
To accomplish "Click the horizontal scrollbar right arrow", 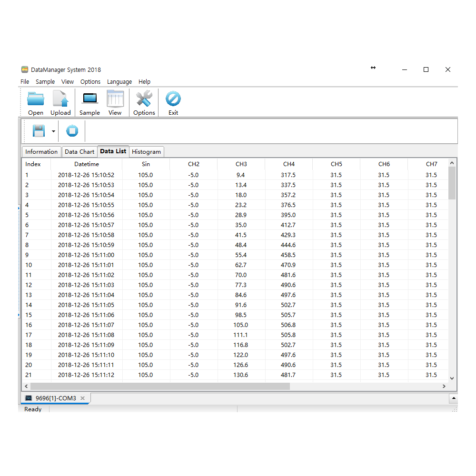I will click(x=444, y=387).
